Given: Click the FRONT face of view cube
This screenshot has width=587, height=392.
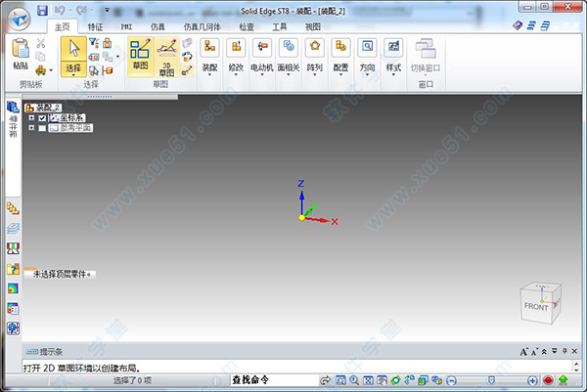Looking at the screenshot, I should click(x=536, y=307).
